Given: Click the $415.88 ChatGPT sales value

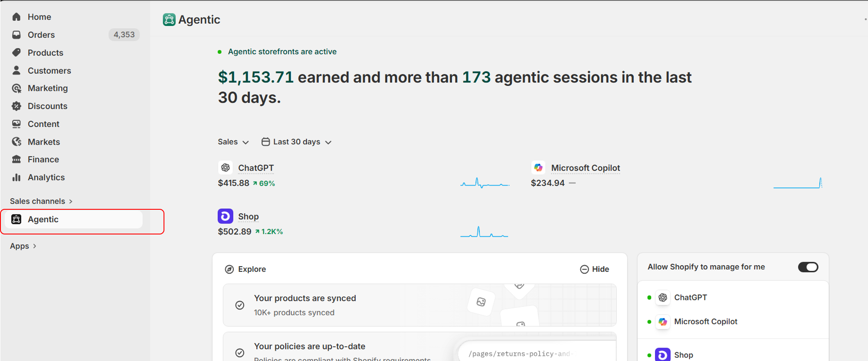Looking at the screenshot, I should 233,183.
